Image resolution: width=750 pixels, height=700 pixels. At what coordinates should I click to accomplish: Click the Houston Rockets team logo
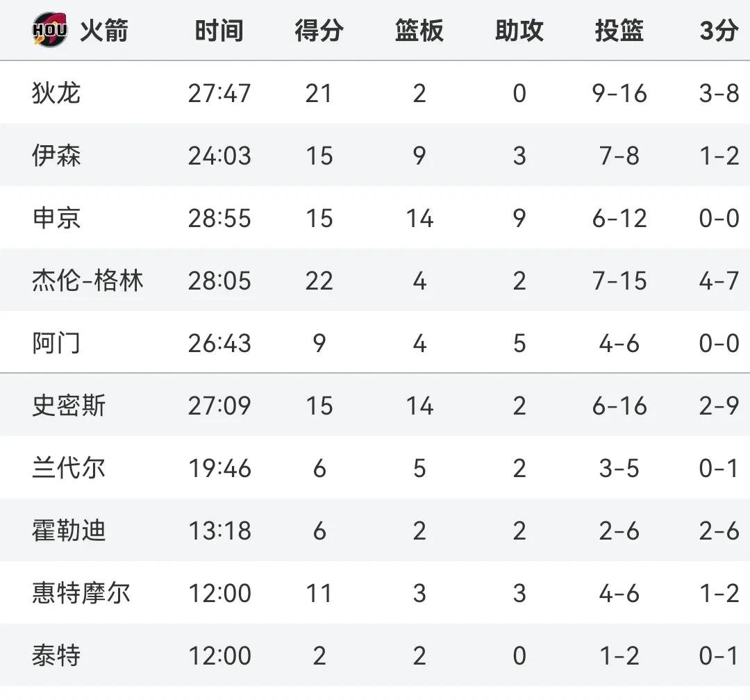pos(49,31)
